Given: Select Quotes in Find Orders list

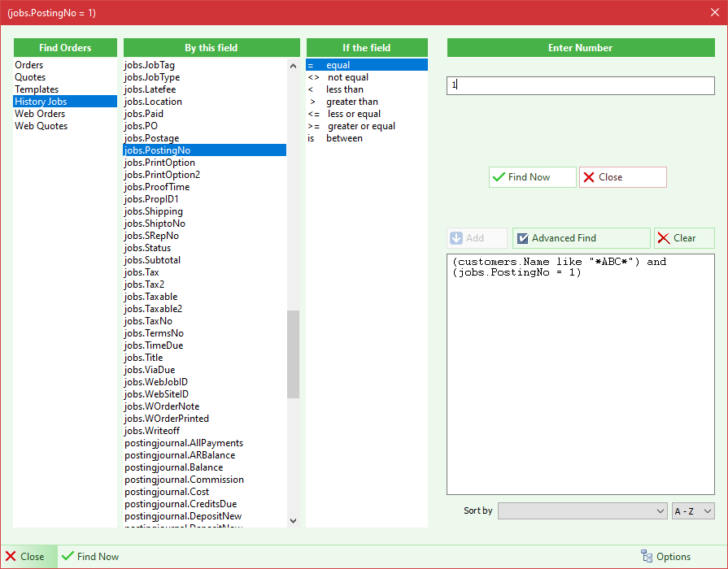Looking at the screenshot, I should [x=65, y=77].
